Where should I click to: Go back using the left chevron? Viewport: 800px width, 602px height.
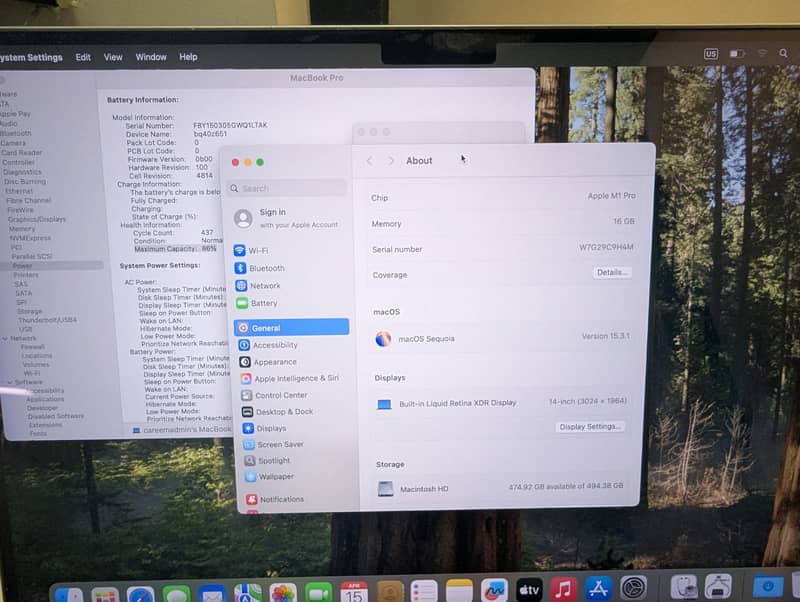click(369, 161)
